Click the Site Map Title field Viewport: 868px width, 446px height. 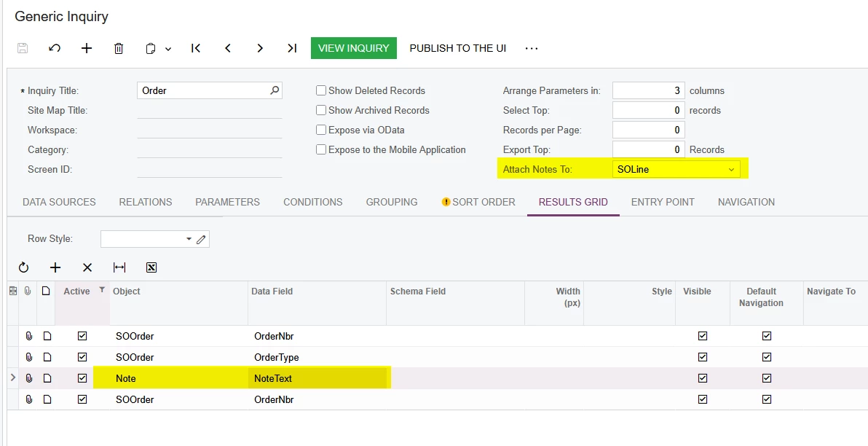[x=210, y=110]
